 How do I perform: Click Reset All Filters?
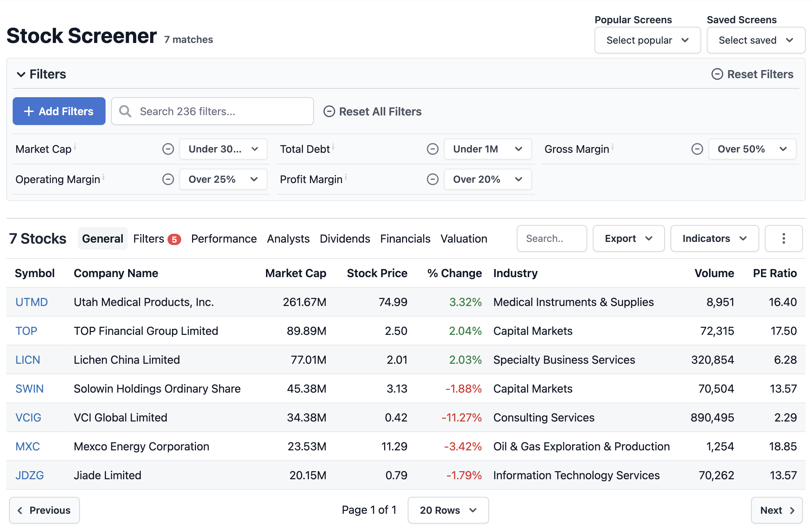pos(372,111)
